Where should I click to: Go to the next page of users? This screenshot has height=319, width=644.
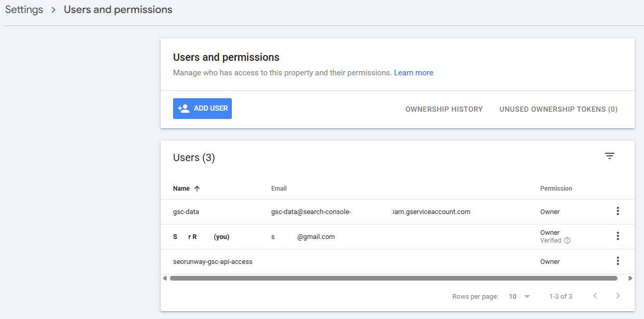pyautogui.click(x=617, y=296)
